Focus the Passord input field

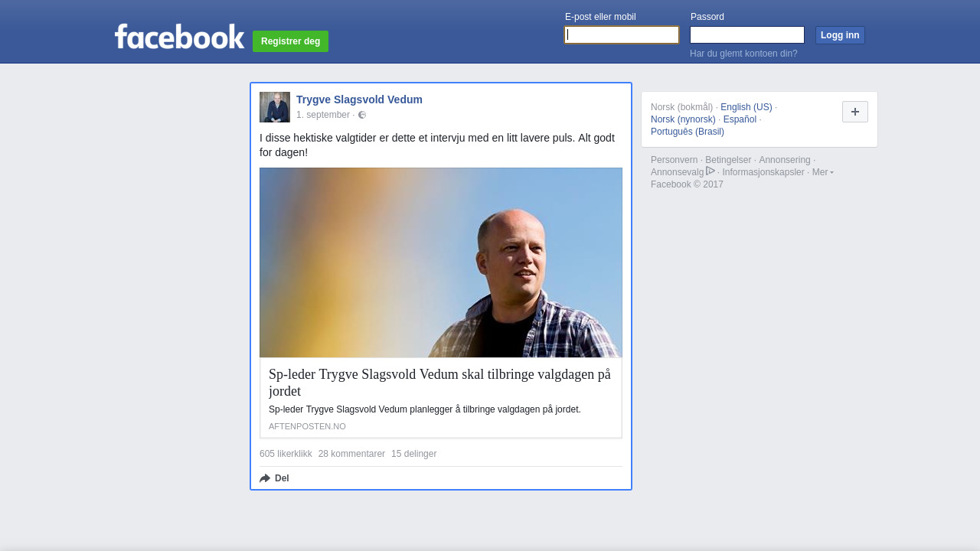(x=747, y=35)
